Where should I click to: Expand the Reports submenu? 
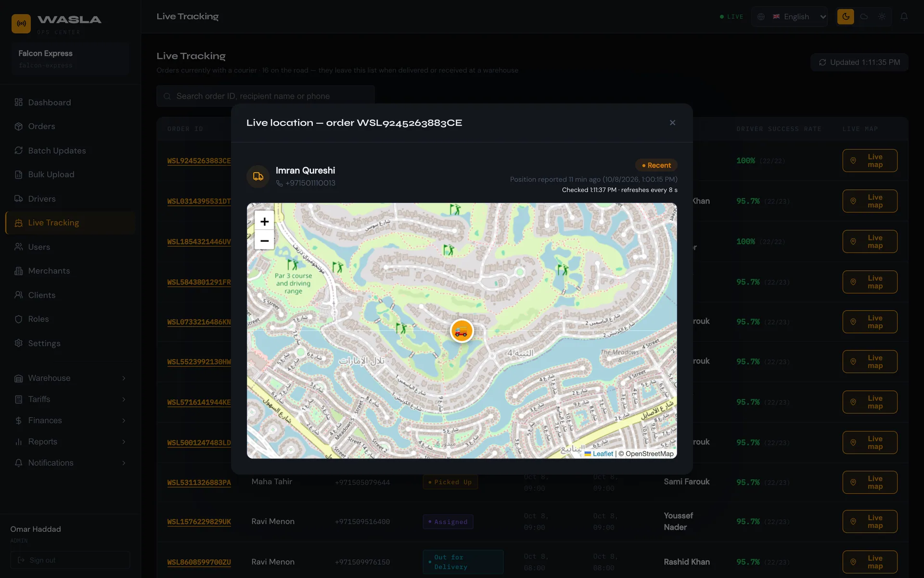(70, 442)
